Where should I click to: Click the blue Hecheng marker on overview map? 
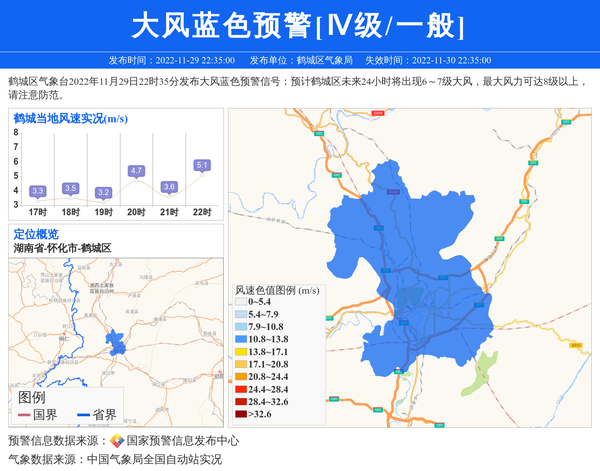tap(115, 341)
